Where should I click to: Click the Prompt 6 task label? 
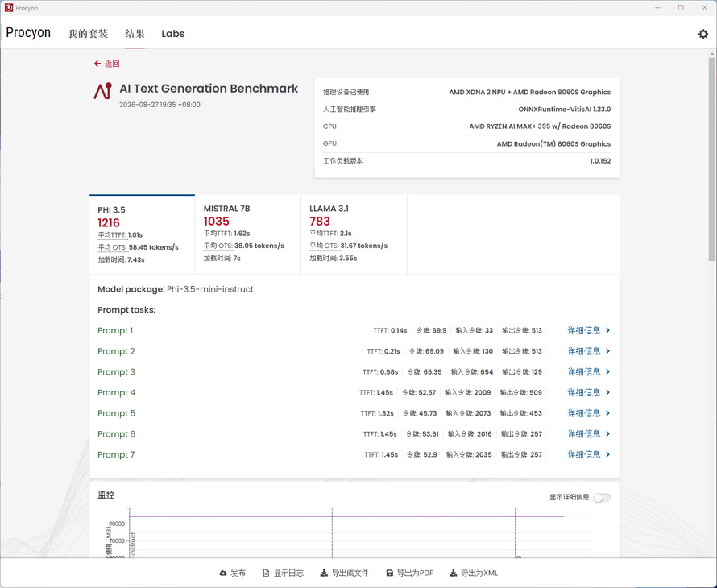click(x=116, y=433)
